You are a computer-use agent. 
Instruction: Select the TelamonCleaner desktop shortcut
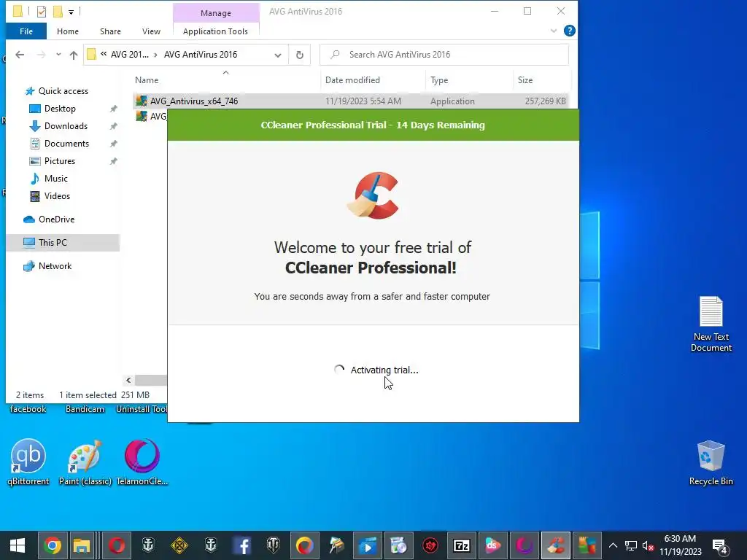142,462
